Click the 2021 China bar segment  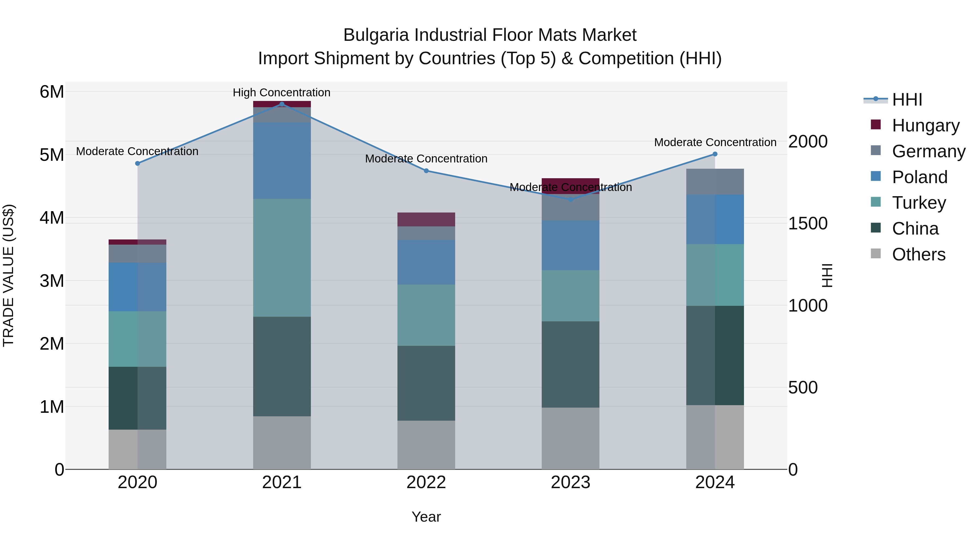click(x=282, y=367)
